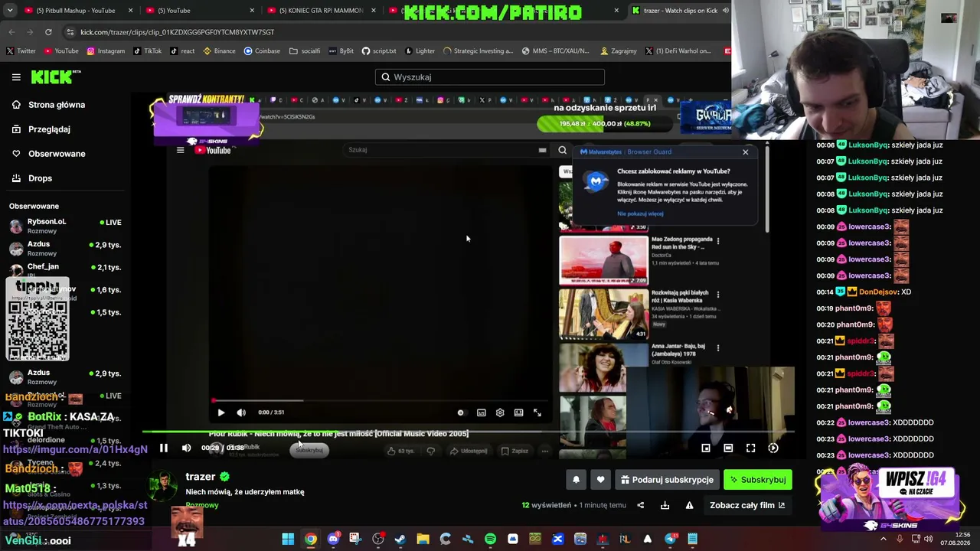Open Discord from the taskbar

coord(333,539)
